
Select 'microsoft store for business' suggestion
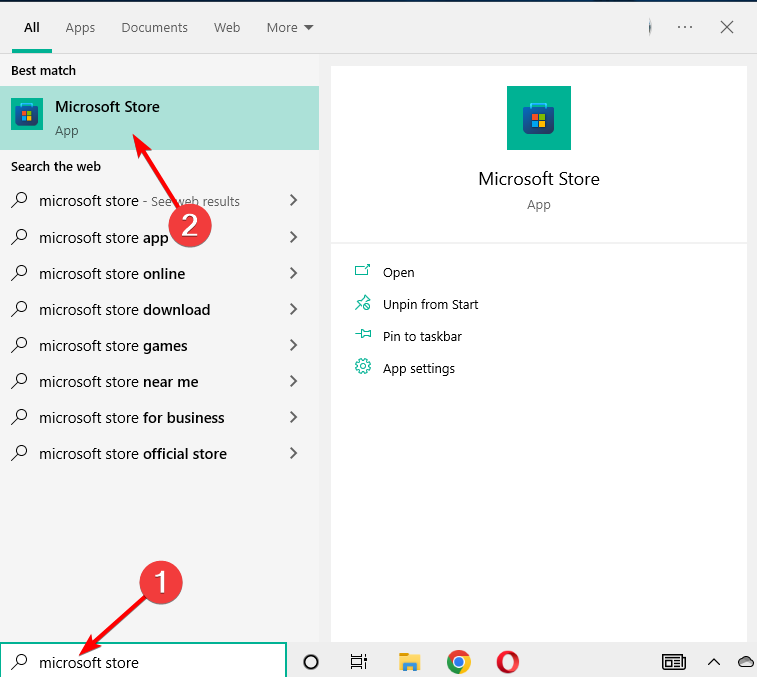click(159, 417)
